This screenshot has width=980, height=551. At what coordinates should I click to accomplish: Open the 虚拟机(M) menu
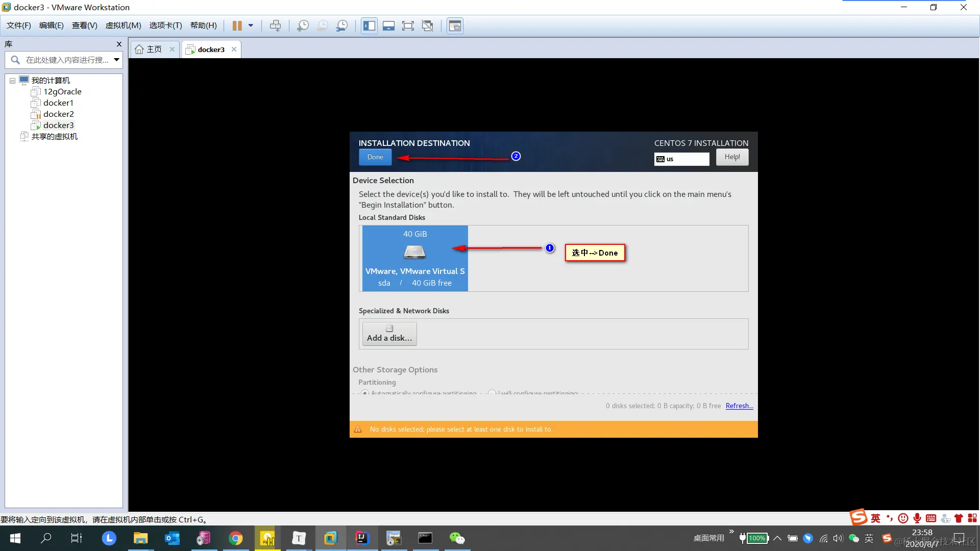point(123,26)
